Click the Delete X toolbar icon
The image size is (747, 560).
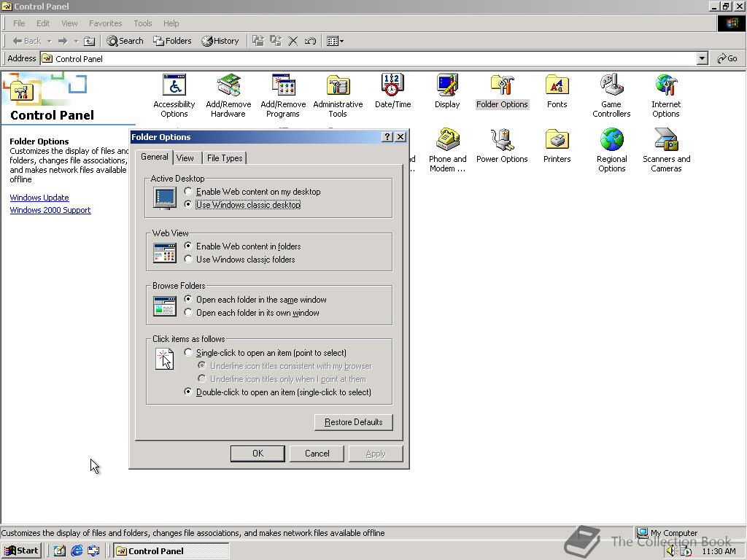pos(293,41)
